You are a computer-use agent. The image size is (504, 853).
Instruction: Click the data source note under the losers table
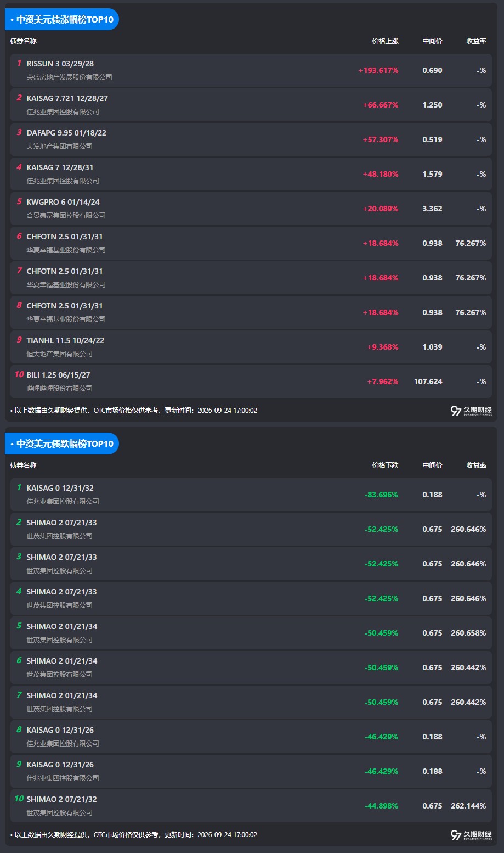click(134, 835)
